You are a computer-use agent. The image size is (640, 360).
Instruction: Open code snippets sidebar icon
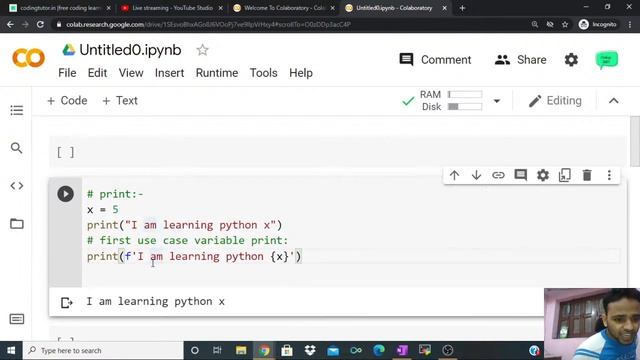click(x=17, y=186)
